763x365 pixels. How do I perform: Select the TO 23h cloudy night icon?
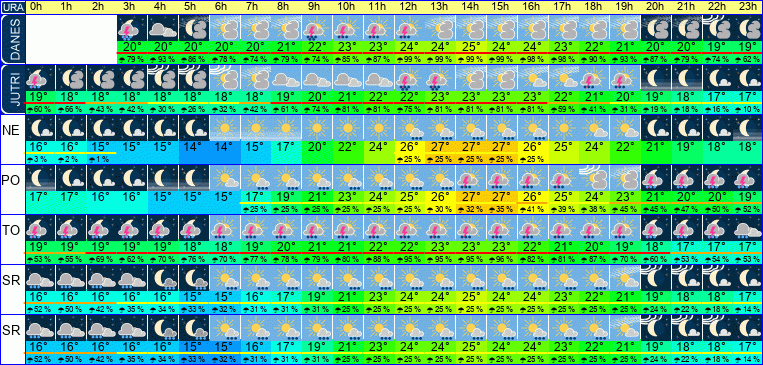[x=747, y=228]
